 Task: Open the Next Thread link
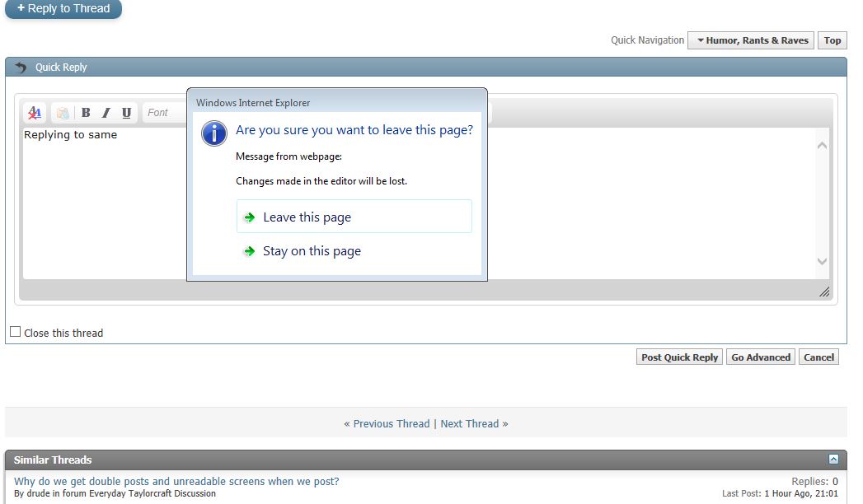pyautogui.click(x=474, y=423)
